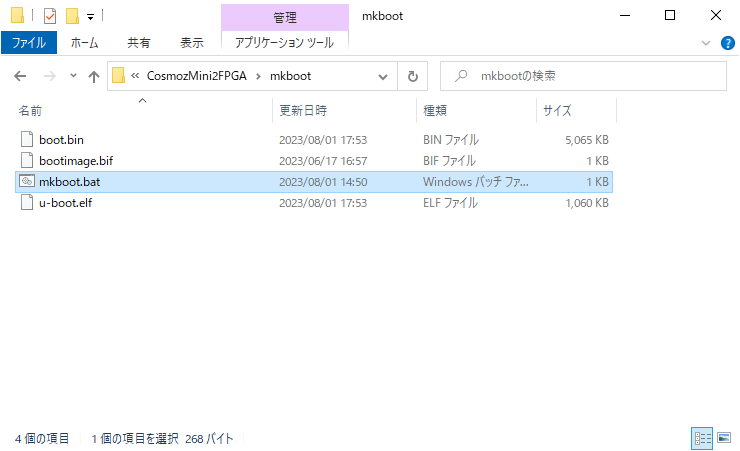Refresh the mkboot folder view
Screen dimensions: 740x451
pos(412,76)
